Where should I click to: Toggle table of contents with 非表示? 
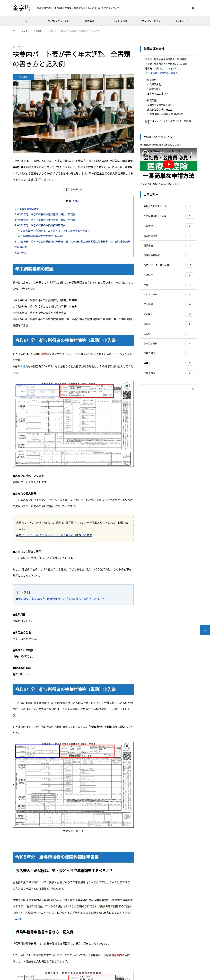(x=76, y=201)
